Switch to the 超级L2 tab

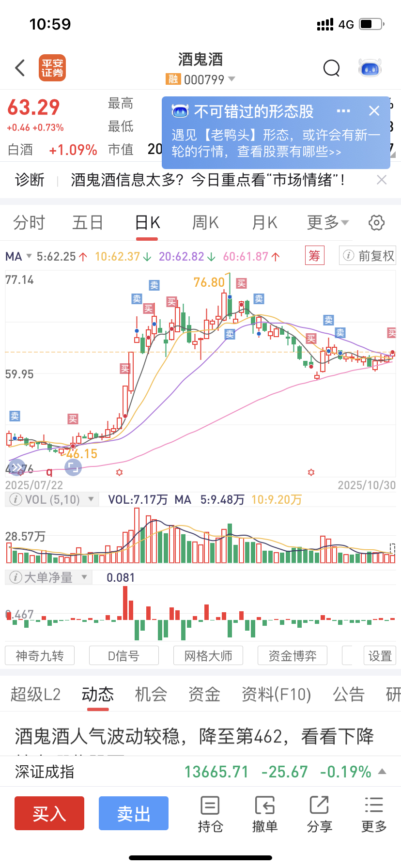[35, 694]
